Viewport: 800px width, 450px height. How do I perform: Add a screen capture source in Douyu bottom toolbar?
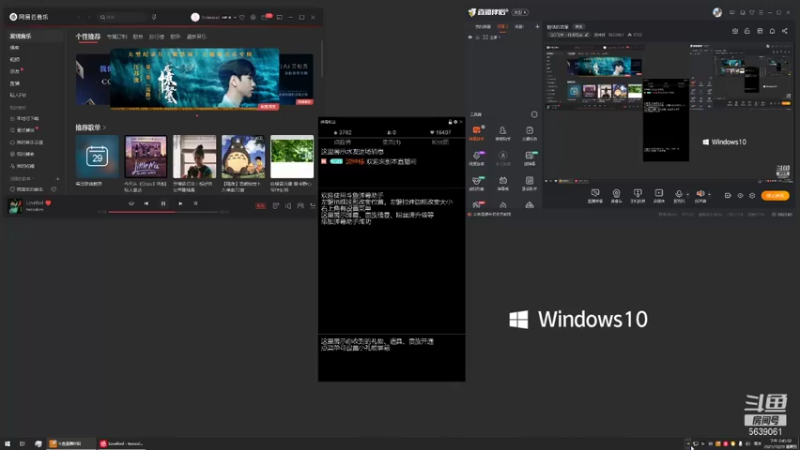click(x=595, y=195)
